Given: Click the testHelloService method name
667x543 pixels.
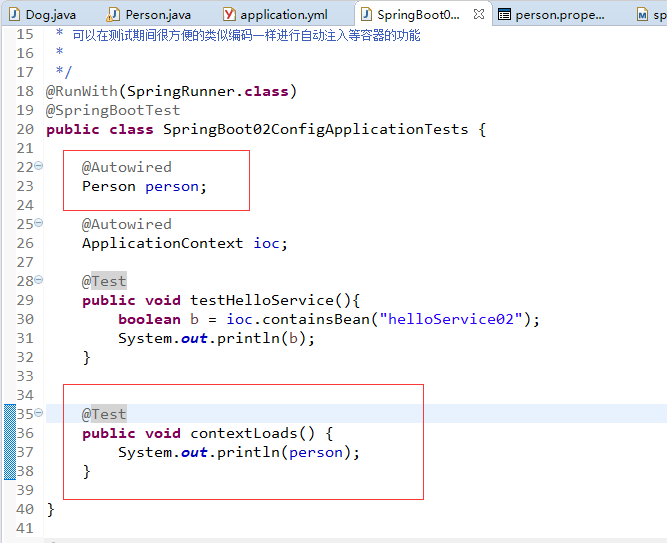Looking at the screenshot, I should tap(262, 300).
